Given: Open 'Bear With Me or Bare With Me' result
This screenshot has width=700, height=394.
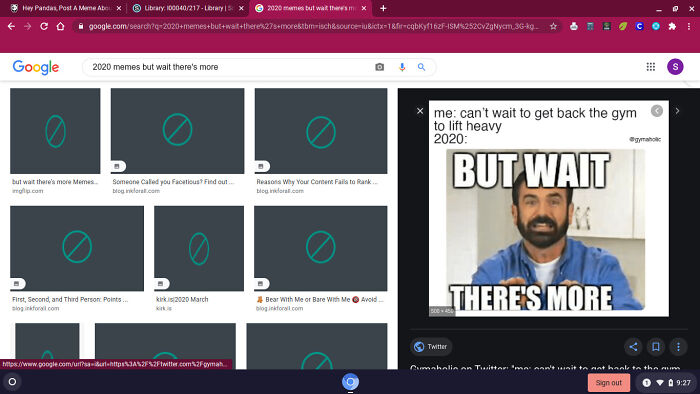Looking at the screenshot, I should click(320, 299).
